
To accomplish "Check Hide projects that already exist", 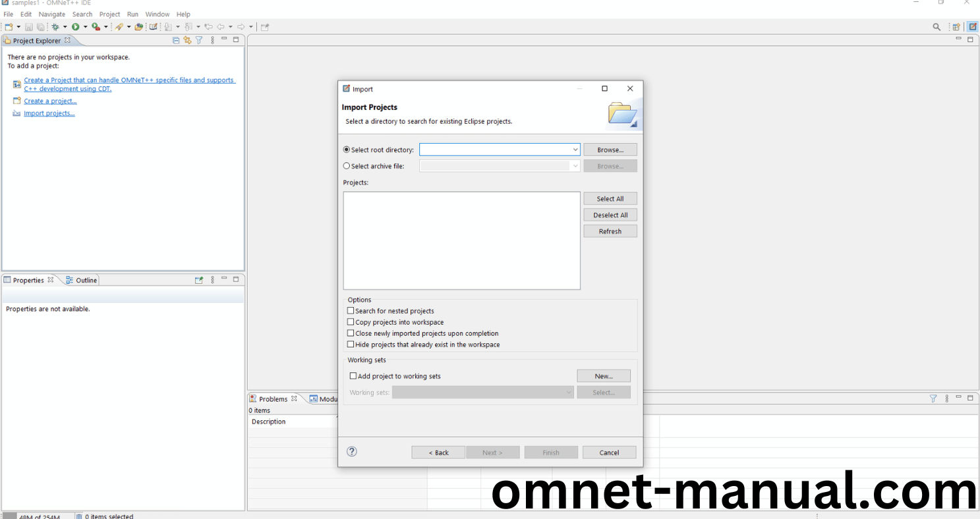I will [x=351, y=344].
